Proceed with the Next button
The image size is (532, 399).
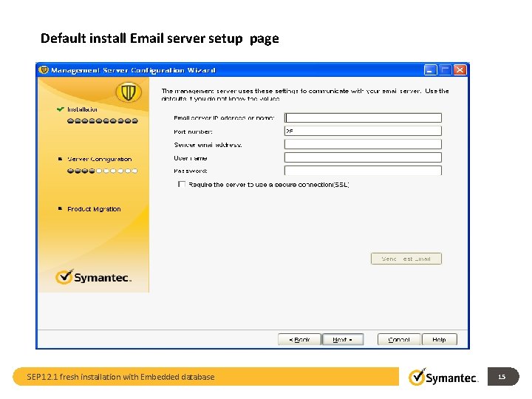343,339
